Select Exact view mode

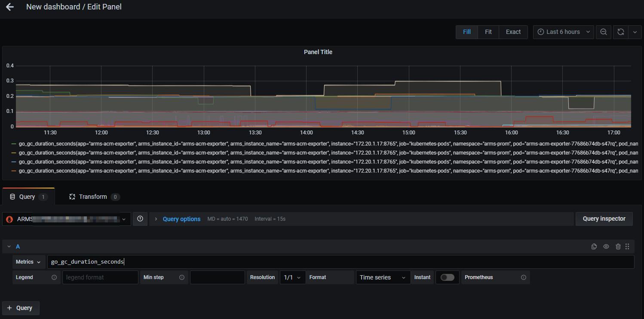pyautogui.click(x=513, y=32)
